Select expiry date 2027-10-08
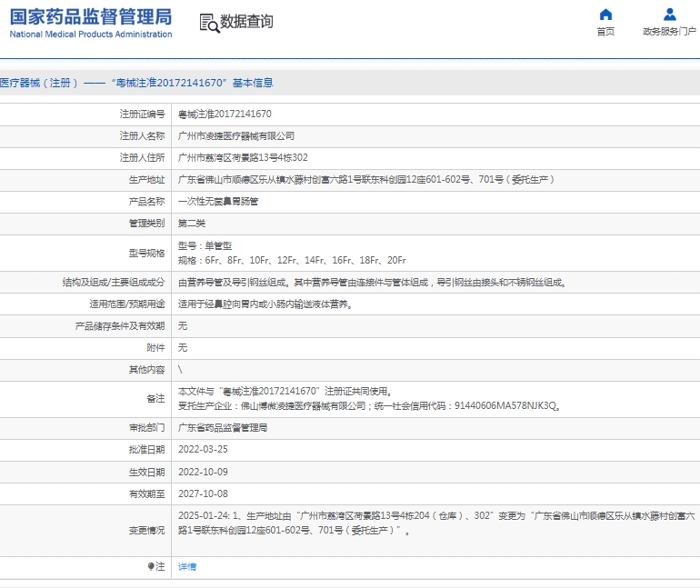The image size is (700, 588). pos(203,493)
